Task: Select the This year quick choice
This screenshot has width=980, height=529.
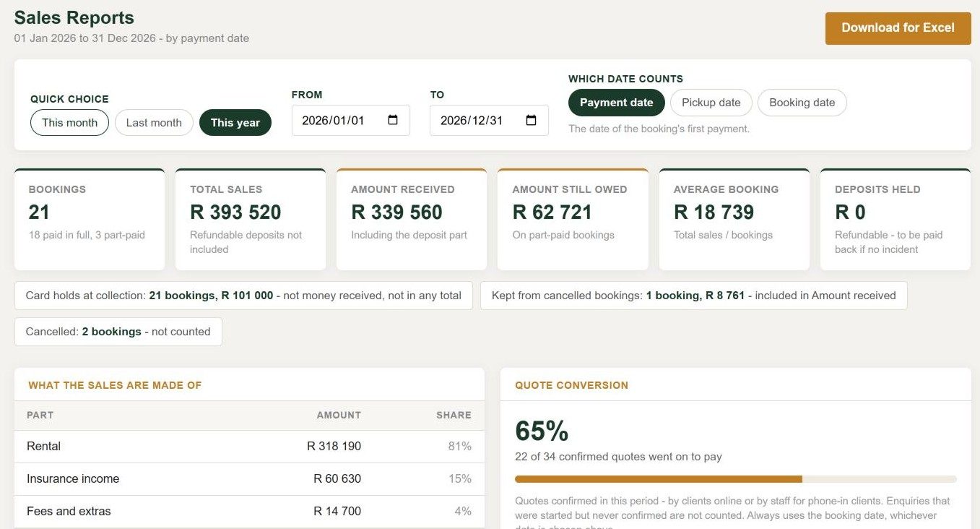Action: coord(235,123)
